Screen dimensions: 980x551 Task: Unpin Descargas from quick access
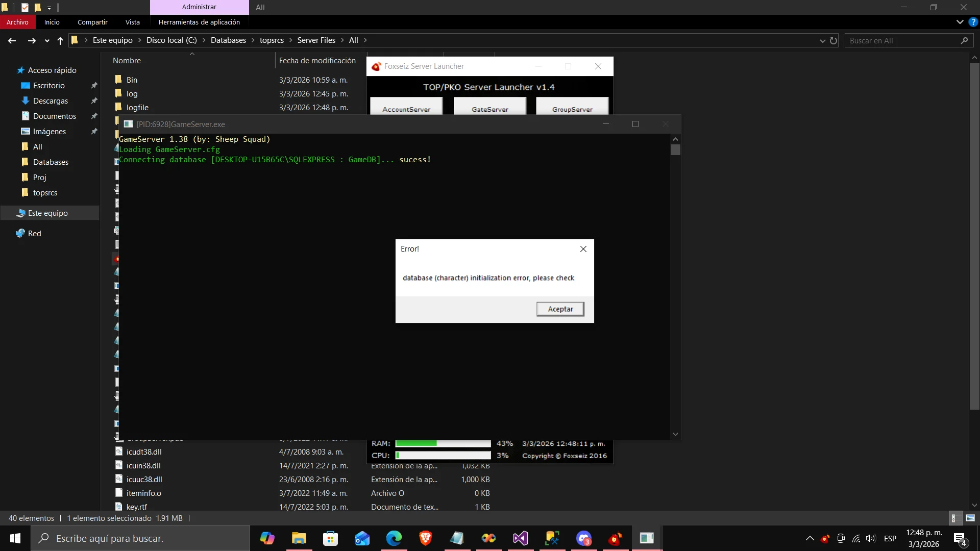click(x=94, y=101)
